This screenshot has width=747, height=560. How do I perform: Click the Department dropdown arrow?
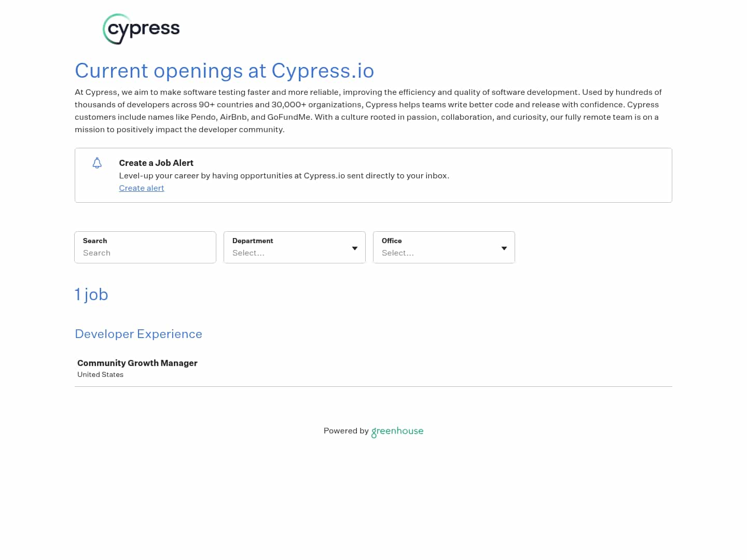(x=355, y=248)
